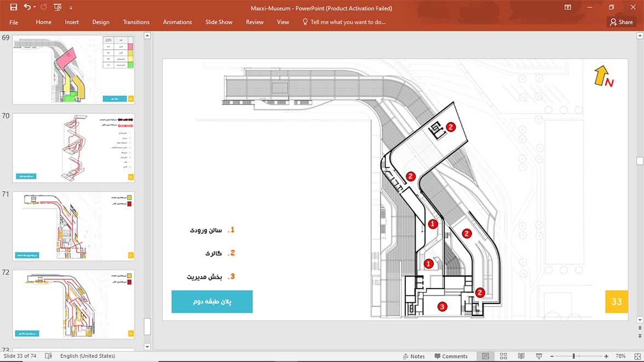Click the thumbnail pane scrollbar handle
644x362 pixels.
coord(147,326)
